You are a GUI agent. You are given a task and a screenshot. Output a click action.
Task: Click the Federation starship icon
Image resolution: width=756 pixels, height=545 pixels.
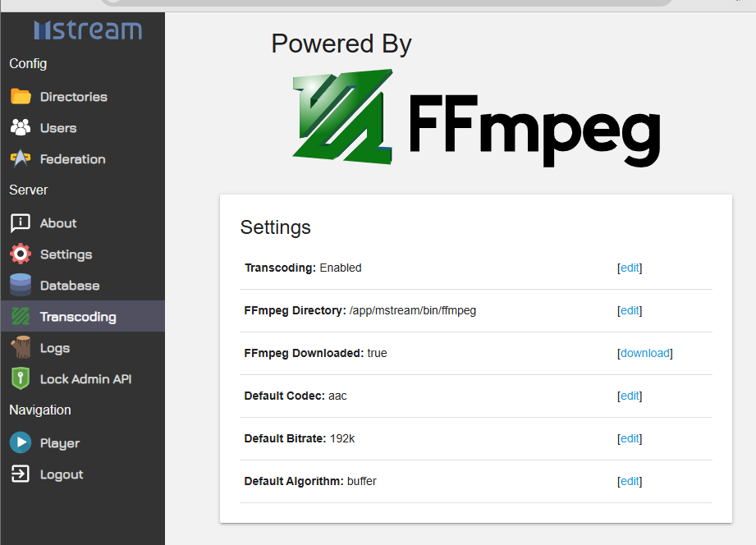[x=21, y=158]
